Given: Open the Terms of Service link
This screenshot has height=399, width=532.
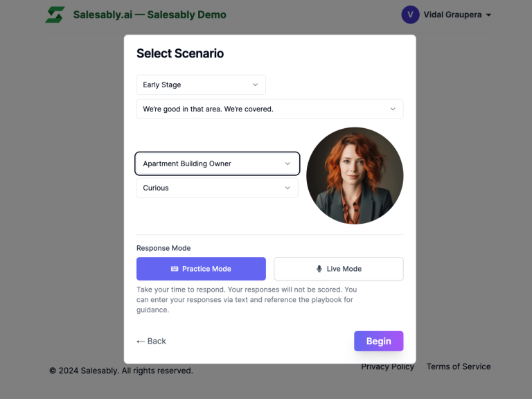Looking at the screenshot, I should coord(458,366).
